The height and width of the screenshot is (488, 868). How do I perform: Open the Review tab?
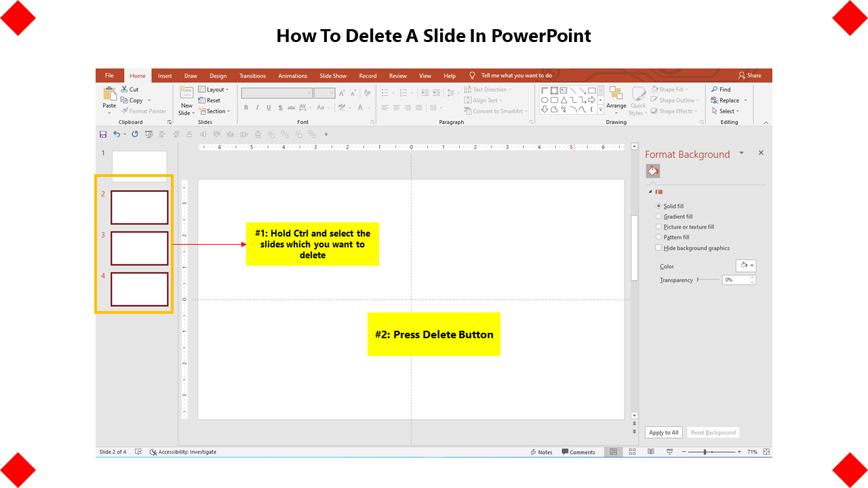(x=398, y=76)
